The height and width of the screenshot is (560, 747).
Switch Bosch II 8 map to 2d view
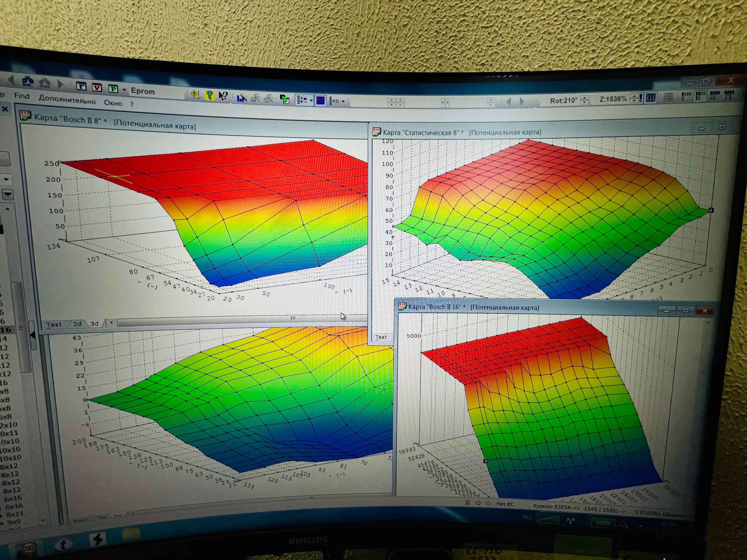77,324
